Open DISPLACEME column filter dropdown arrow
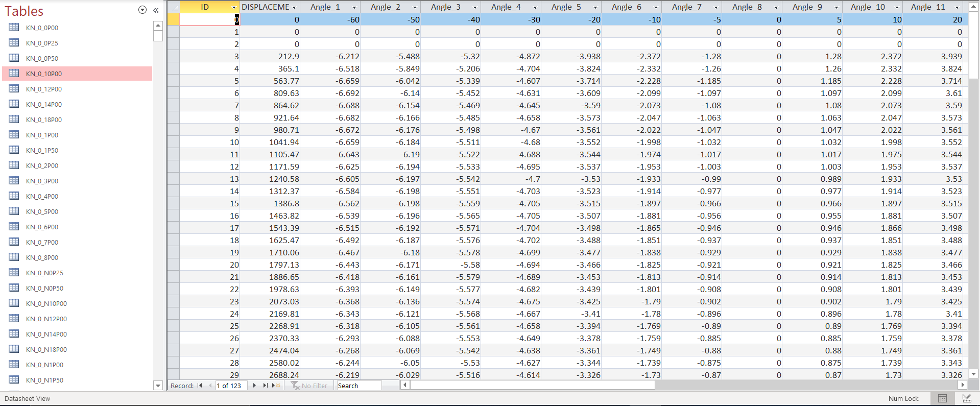 click(x=294, y=7)
